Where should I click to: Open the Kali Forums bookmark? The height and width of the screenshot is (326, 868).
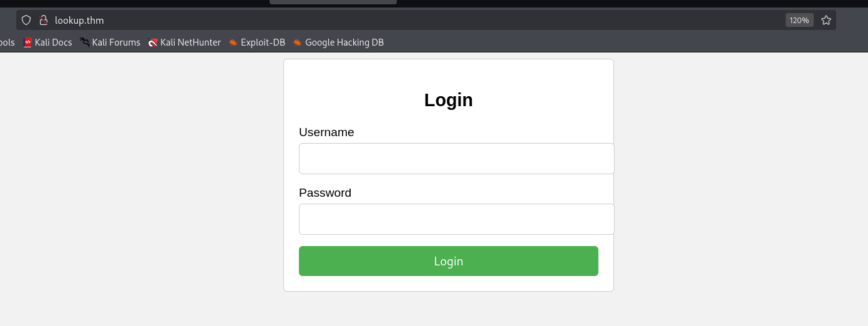pyautogui.click(x=110, y=42)
